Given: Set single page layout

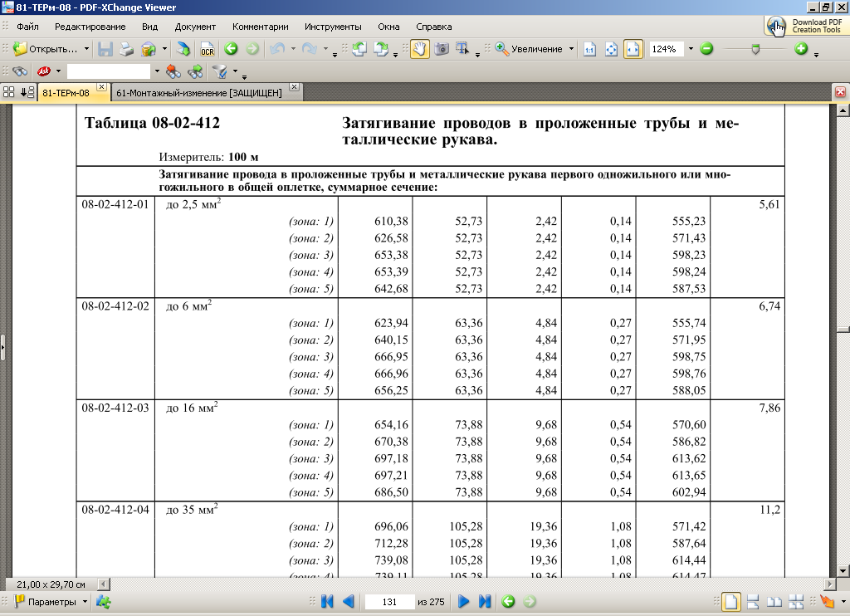Looking at the screenshot, I should pyautogui.click(x=731, y=601).
